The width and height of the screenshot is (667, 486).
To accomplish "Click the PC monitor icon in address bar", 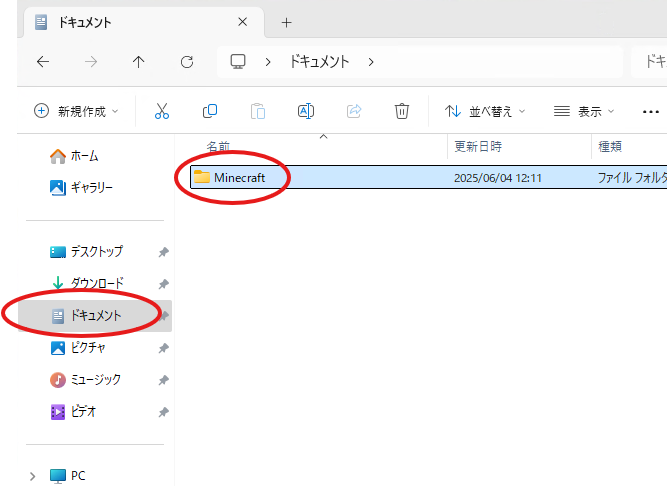I will point(238,62).
